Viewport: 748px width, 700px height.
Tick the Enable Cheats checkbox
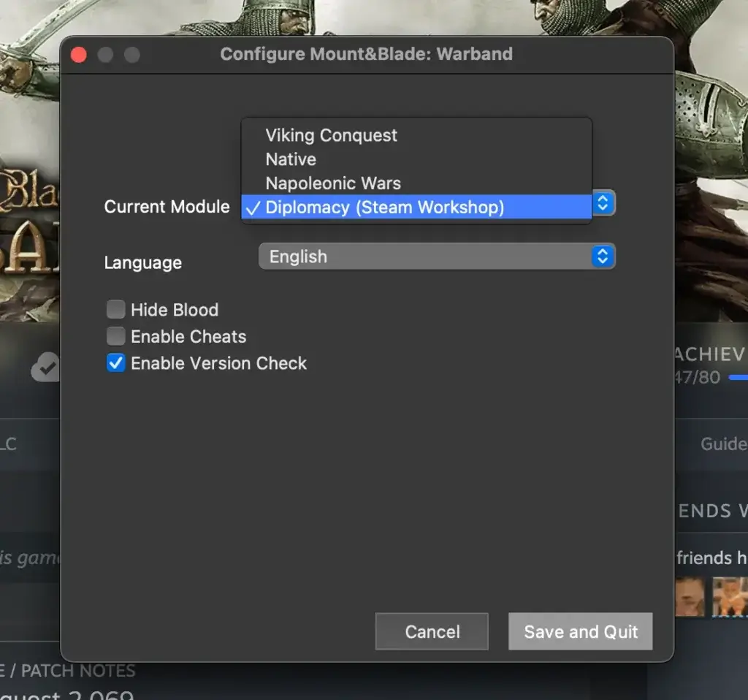tap(115, 336)
